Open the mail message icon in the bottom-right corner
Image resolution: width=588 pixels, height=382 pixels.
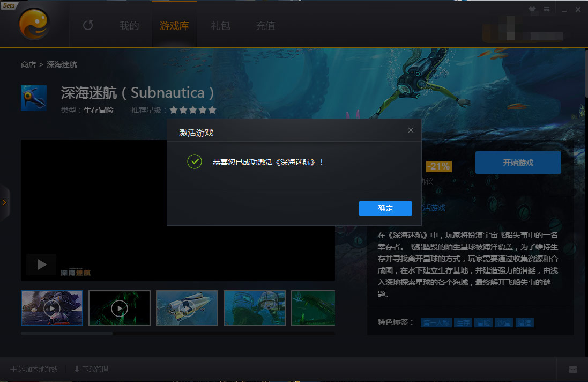click(x=572, y=370)
